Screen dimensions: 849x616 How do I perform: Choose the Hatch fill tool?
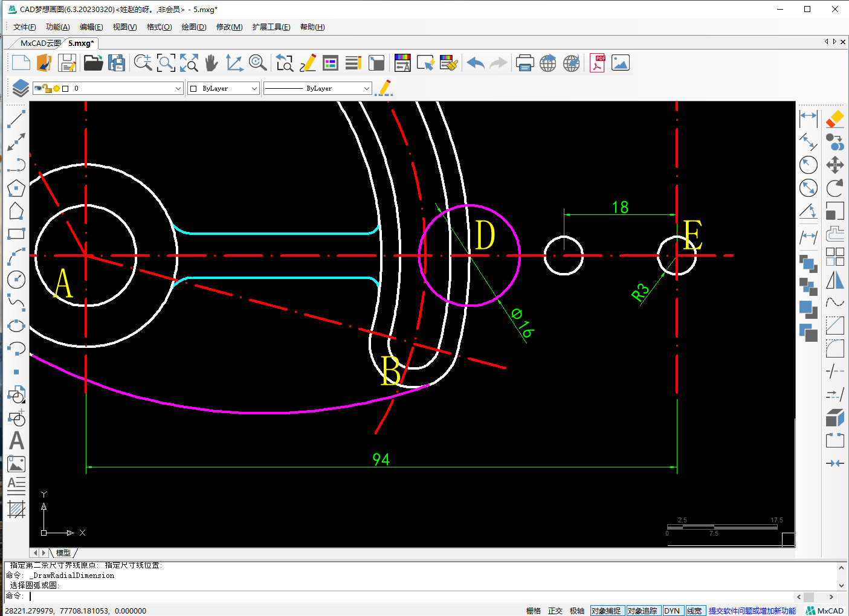(16, 509)
